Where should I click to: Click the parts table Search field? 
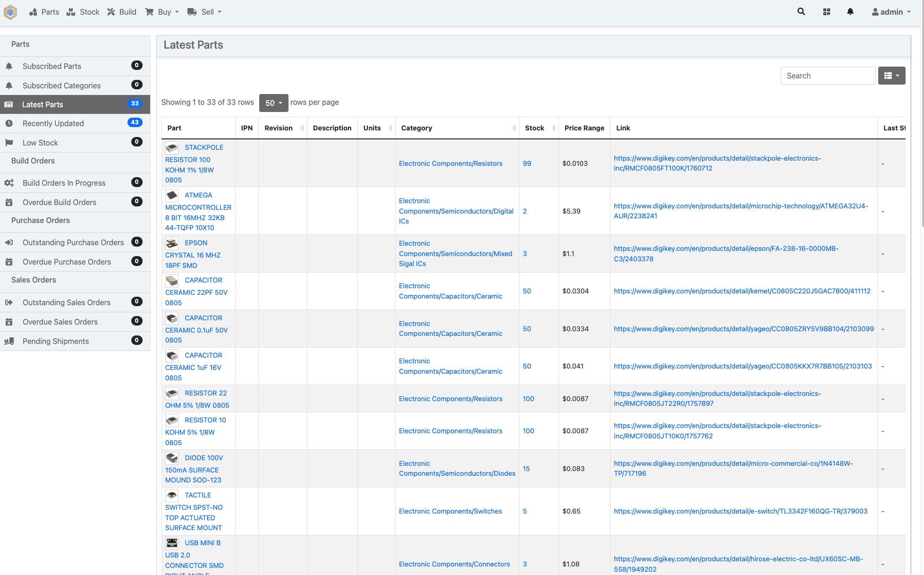[x=828, y=76]
